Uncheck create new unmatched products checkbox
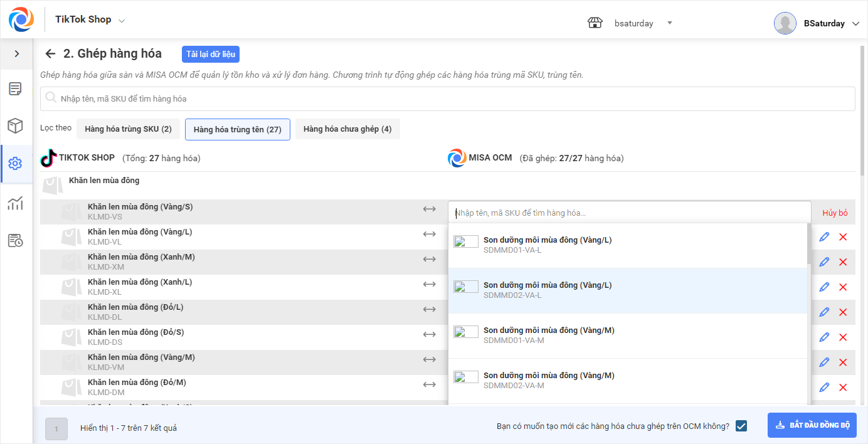868x444 pixels. tap(741, 426)
